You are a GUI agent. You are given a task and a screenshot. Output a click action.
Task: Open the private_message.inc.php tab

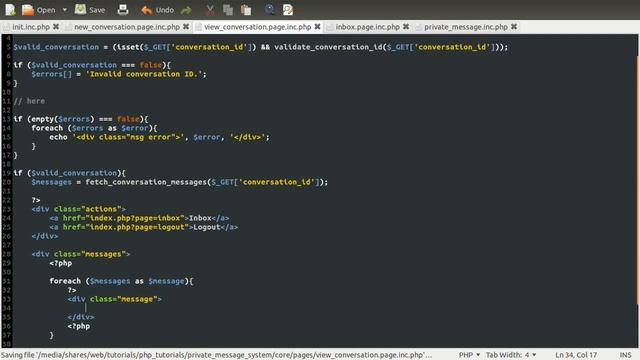pyautogui.click(x=466, y=27)
